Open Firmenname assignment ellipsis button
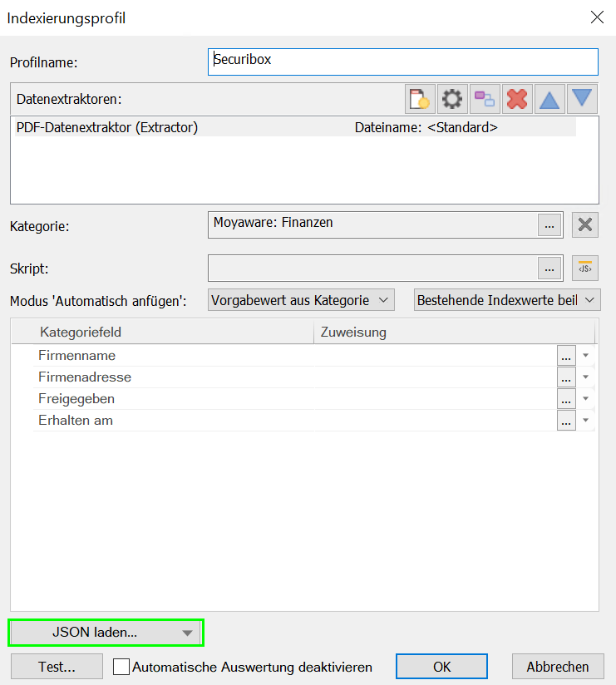616x685 pixels. [566, 355]
